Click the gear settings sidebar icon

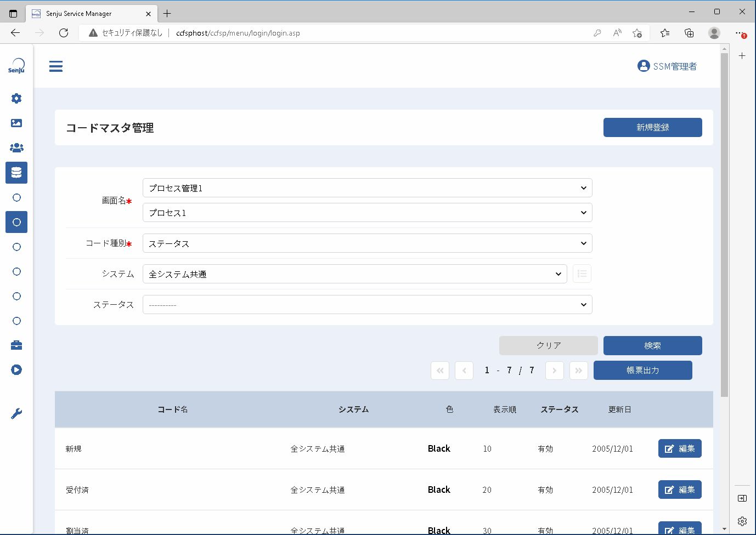tap(16, 98)
